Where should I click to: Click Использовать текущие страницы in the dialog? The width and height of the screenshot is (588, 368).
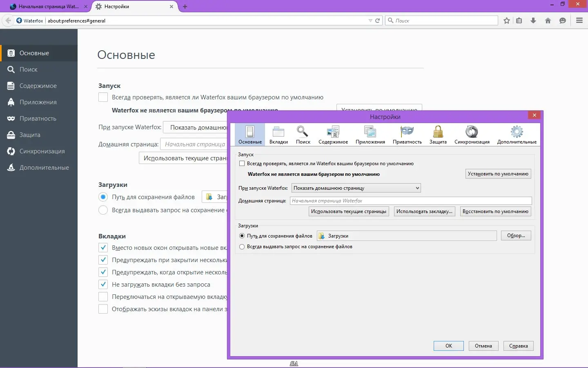(349, 211)
